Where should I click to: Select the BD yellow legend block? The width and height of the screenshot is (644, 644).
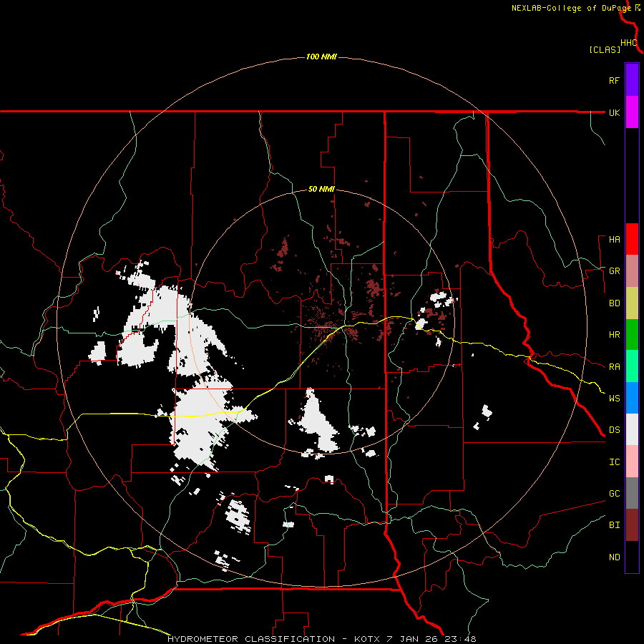click(632, 303)
